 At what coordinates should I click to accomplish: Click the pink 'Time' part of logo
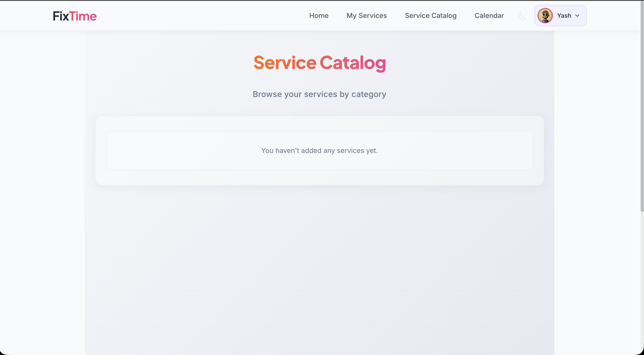[83, 16]
